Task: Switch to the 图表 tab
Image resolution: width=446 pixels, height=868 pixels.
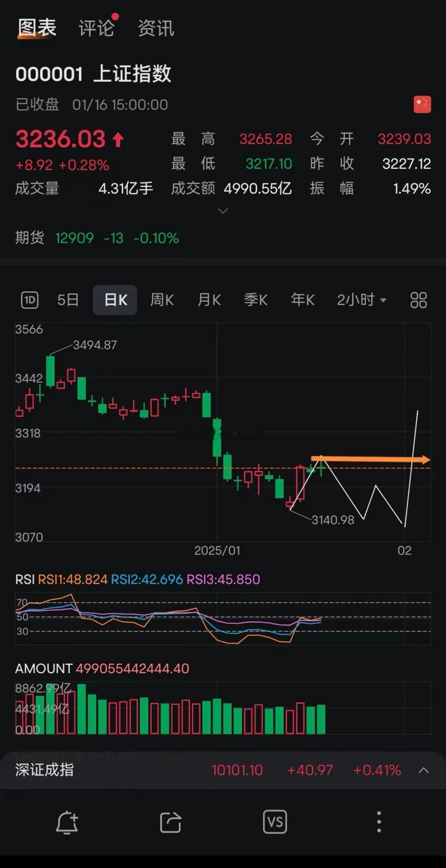Action: [x=37, y=28]
